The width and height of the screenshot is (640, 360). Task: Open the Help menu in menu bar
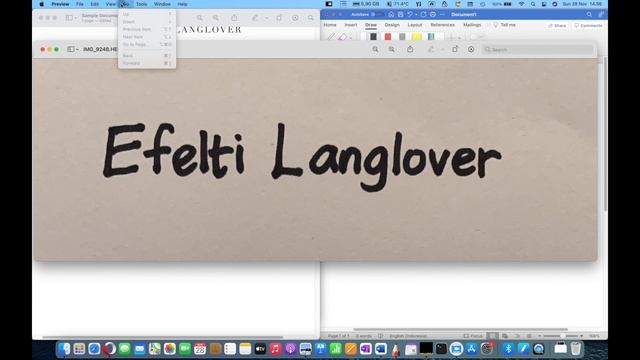[x=182, y=4]
